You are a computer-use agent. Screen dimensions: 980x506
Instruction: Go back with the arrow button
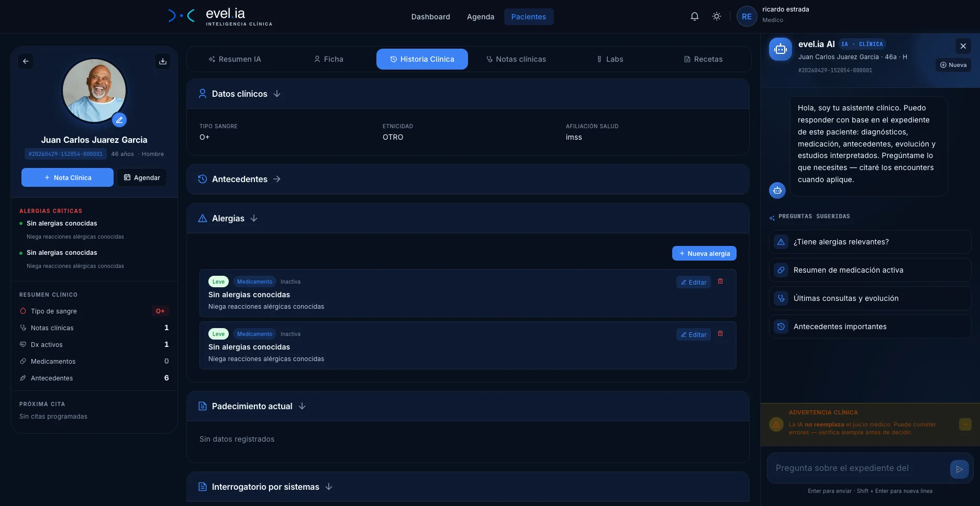[26, 61]
